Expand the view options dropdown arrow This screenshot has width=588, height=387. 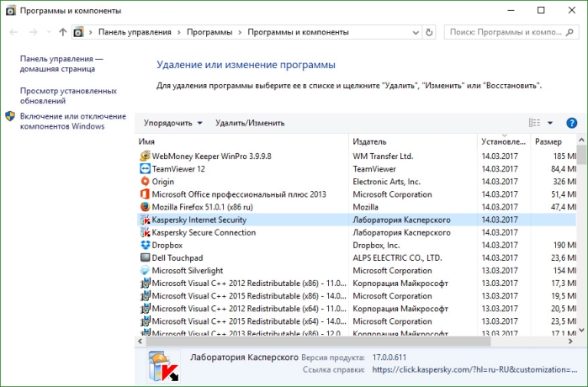(x=550, y=123)
